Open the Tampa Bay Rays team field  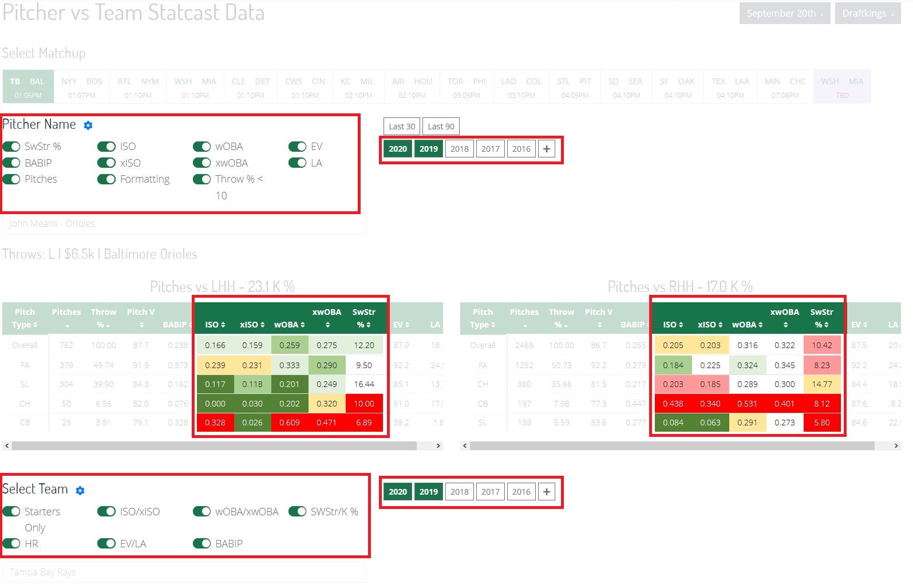pos(183,572)
